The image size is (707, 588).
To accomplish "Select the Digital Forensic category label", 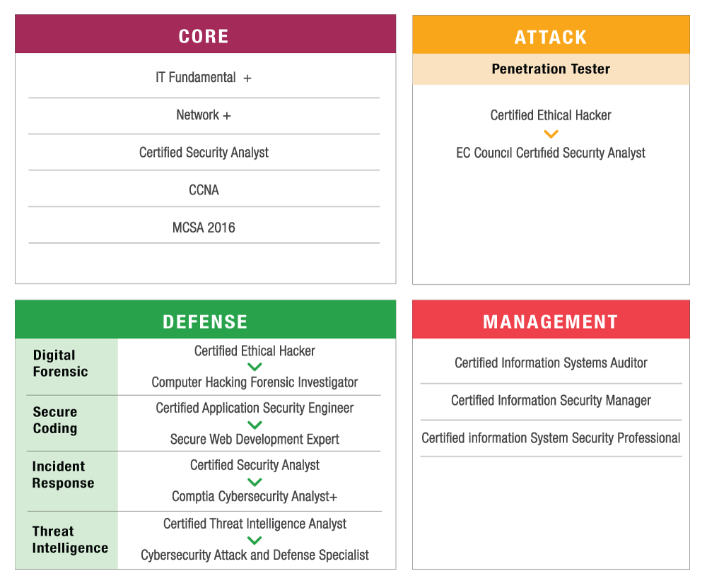I will (60, 363).
